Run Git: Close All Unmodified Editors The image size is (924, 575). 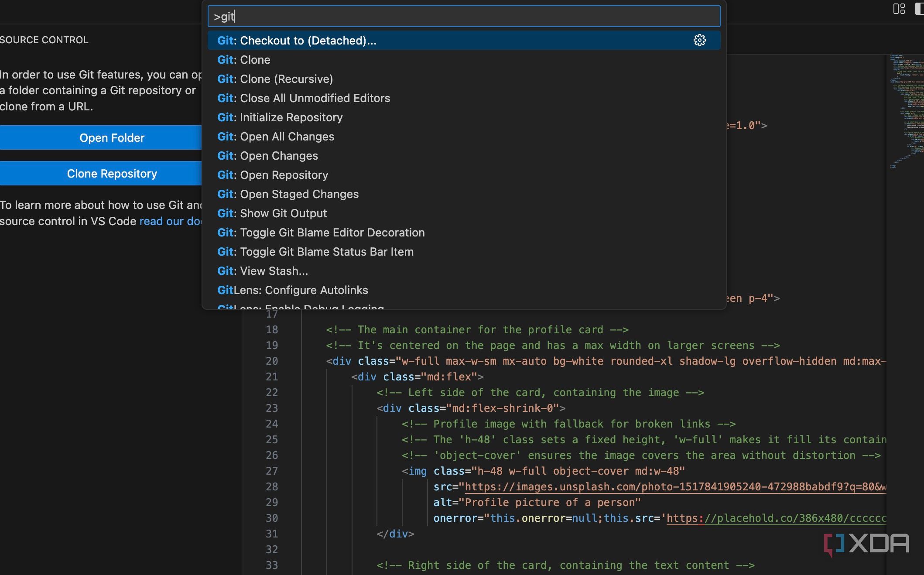click(464, 98)
